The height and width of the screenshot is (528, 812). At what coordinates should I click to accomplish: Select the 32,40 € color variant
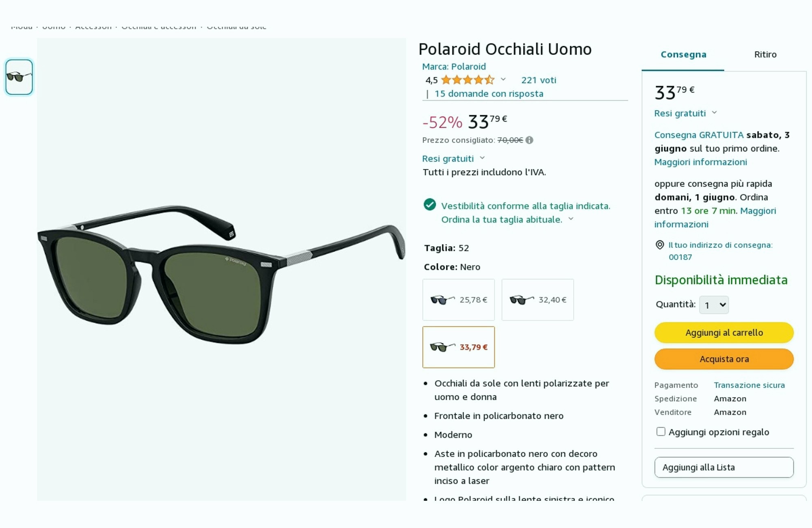point(538,300)
